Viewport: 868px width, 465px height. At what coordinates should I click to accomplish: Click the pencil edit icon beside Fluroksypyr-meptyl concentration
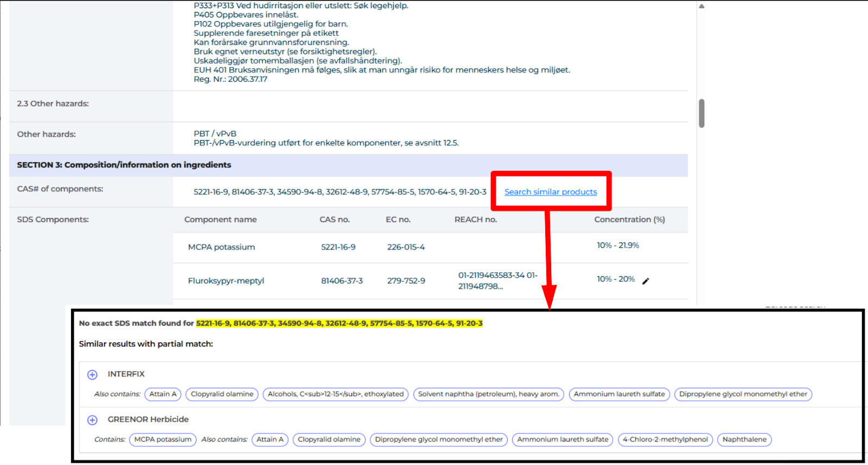tap(646, 281)
